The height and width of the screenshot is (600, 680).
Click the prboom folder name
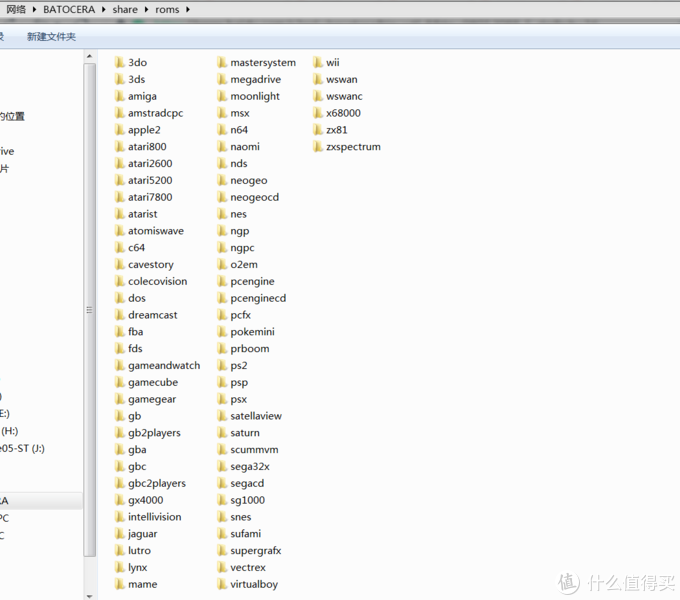coord(250,349)
